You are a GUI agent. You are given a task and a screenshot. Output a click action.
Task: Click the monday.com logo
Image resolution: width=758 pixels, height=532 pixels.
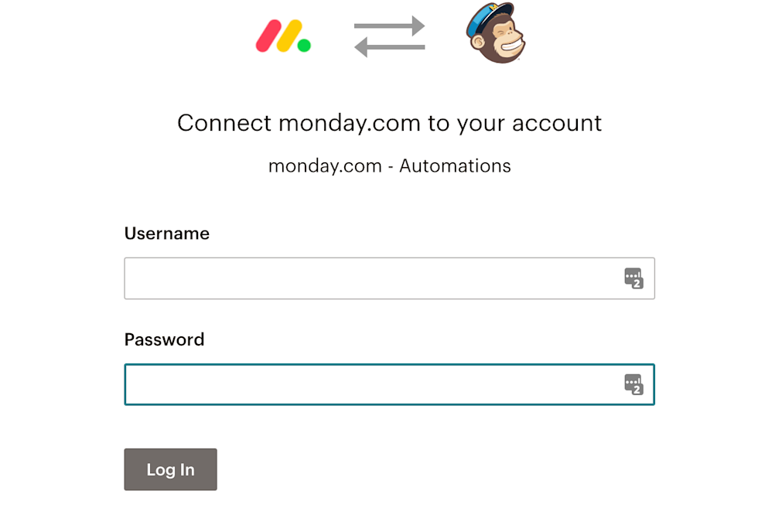[282, 36]
